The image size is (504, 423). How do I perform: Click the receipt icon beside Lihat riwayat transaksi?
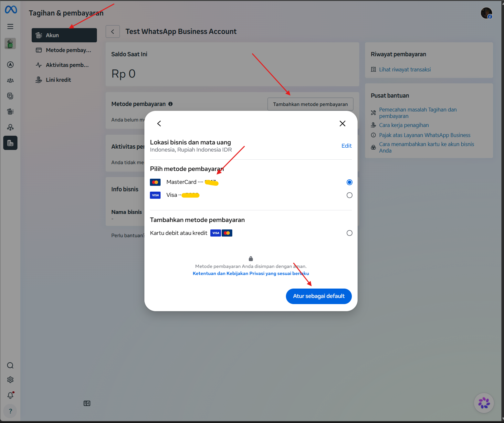click(373, 69)
